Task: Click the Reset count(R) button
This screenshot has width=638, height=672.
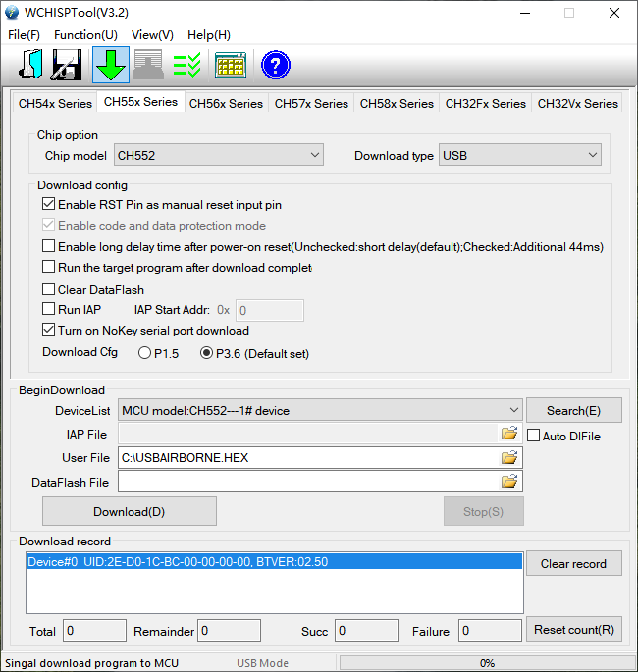Action: (x=573, y=629)
